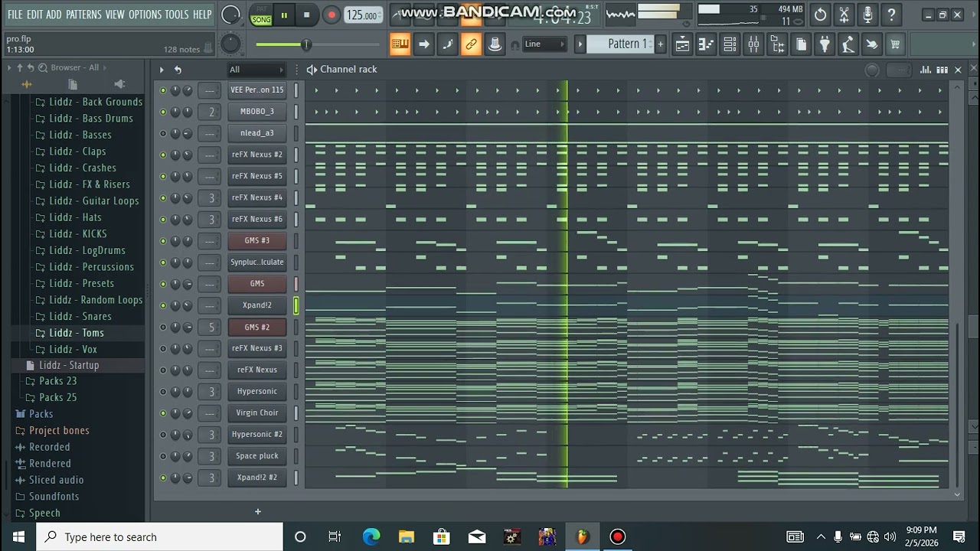Open the snap 'Line' dropdown
This screenshot has height=551, width=980.
tap(544, 44)
